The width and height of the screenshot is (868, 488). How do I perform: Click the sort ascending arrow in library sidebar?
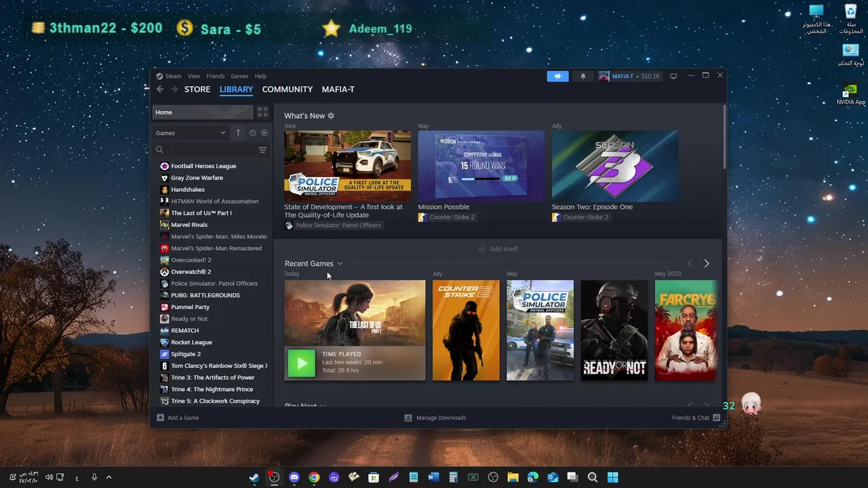pos(238,133)
